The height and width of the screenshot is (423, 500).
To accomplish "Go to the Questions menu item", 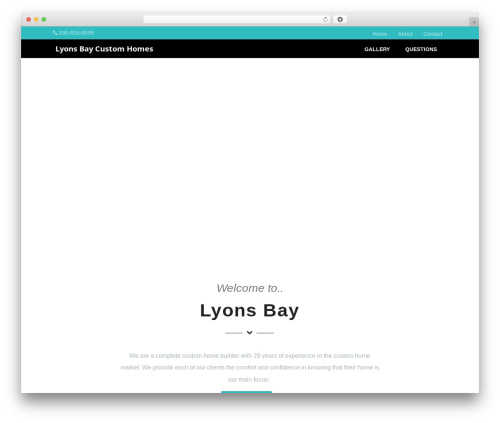I will (x=421, y=49).
